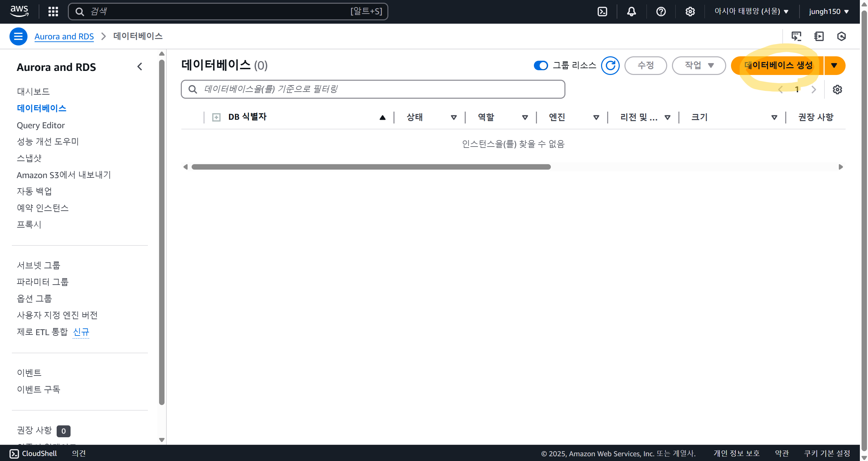Click the horizontal table scrollbar
Image resolution: width=868 pixels, height=461 pixels.
click(x=371, y=167)
